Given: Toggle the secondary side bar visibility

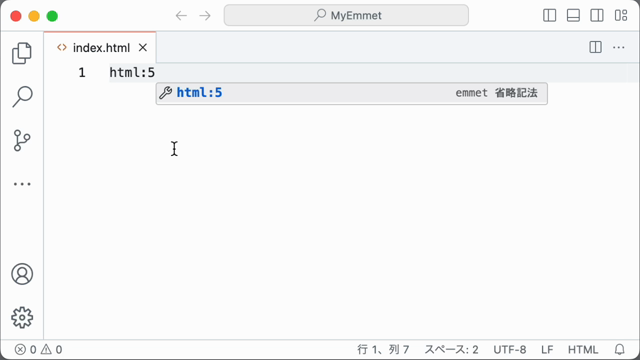Looking at the screenshot, I should [597, 16].
